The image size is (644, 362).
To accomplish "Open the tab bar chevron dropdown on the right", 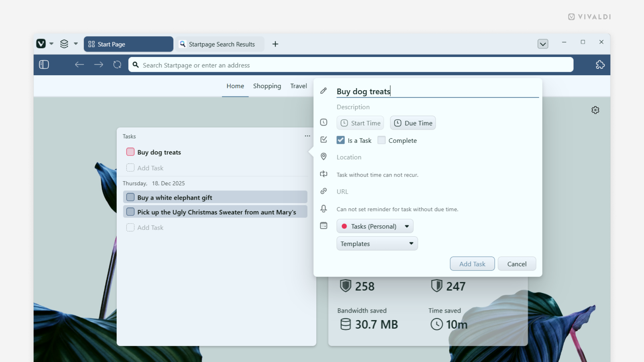I will click(x=543, y=44).
